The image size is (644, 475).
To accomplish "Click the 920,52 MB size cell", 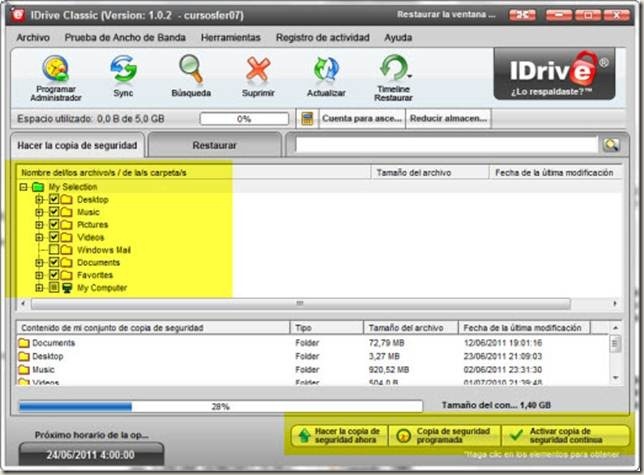I will click(x=389, y=369).
